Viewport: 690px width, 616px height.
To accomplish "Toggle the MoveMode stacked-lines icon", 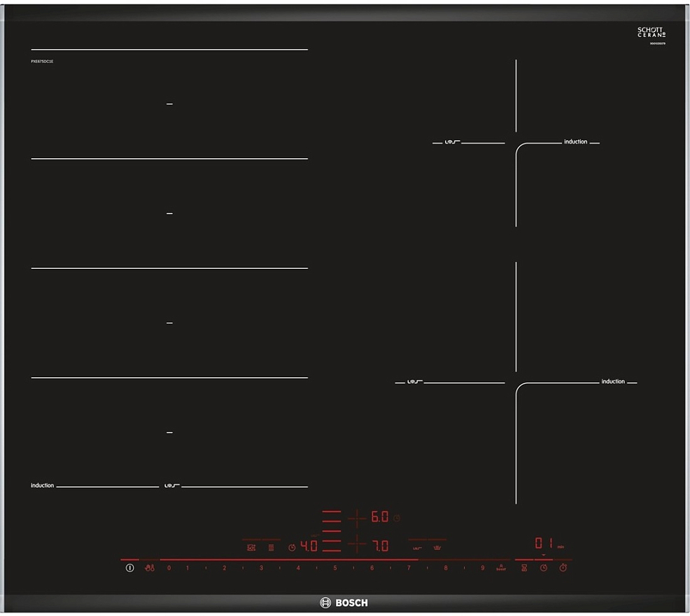I will coord(272,547).
